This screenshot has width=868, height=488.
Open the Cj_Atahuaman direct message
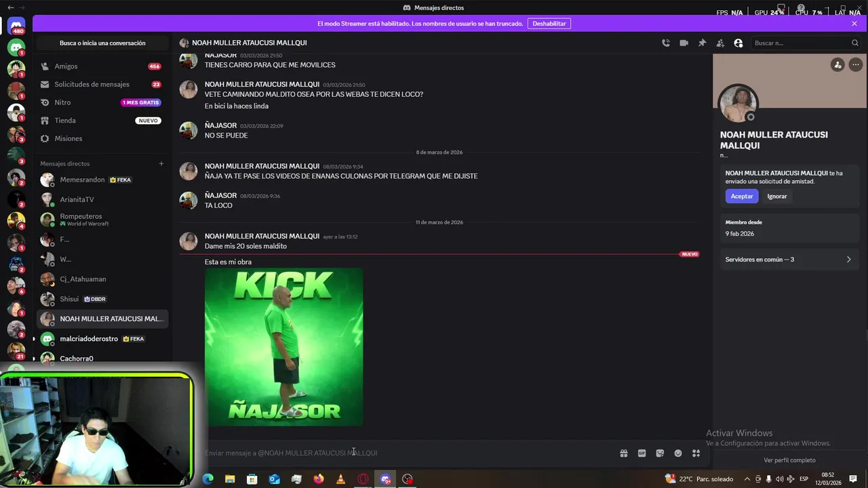click(x=102, y=279)
